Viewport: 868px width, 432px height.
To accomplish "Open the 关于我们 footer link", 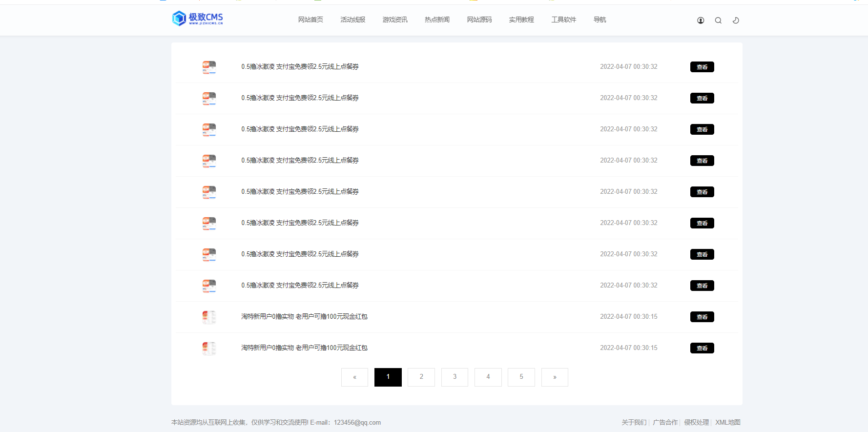I will point(634,423).
